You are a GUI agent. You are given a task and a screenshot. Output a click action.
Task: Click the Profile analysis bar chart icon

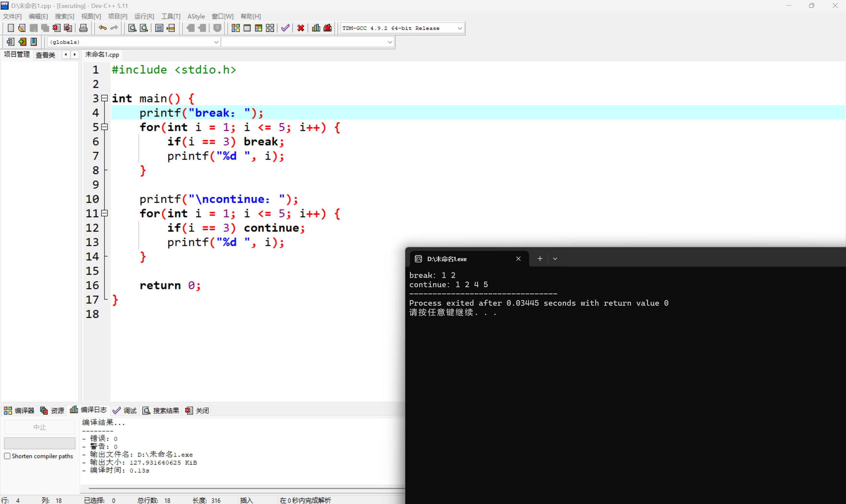point(316,28)
